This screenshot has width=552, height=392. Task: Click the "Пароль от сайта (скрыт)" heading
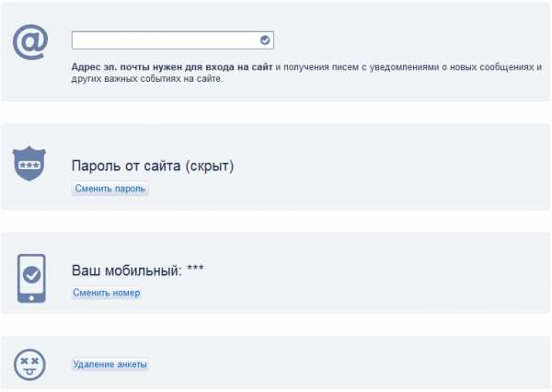153,166
